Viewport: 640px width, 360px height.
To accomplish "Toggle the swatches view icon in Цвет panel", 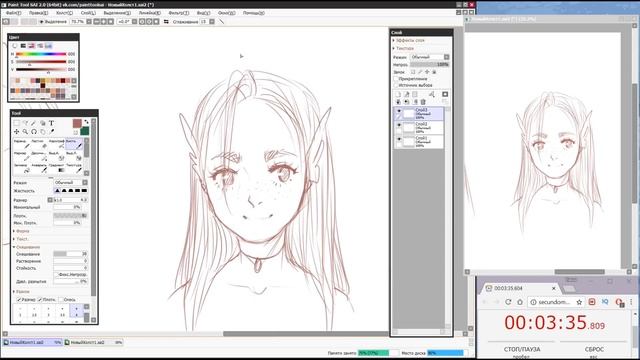I will (x=48, y=46).
